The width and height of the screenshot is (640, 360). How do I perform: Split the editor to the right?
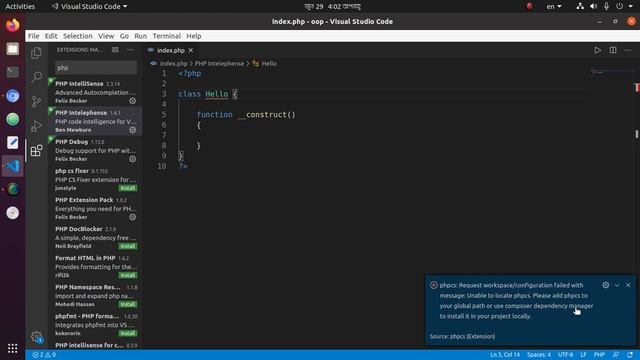pyautogui.click(x=613, y=50)
